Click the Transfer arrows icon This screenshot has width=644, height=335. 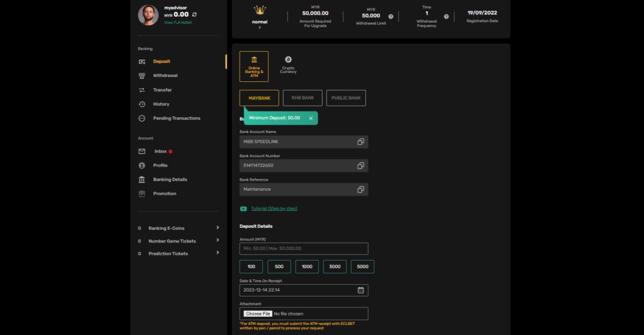(142, 90)
